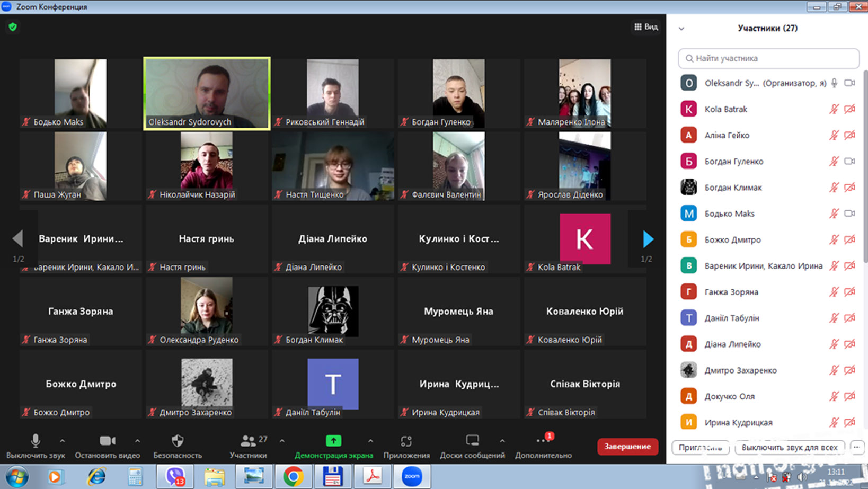Go to previous gallery page arrow
Image resolution: width=868 pixels, height=489 pixels.
coord(17,239)
